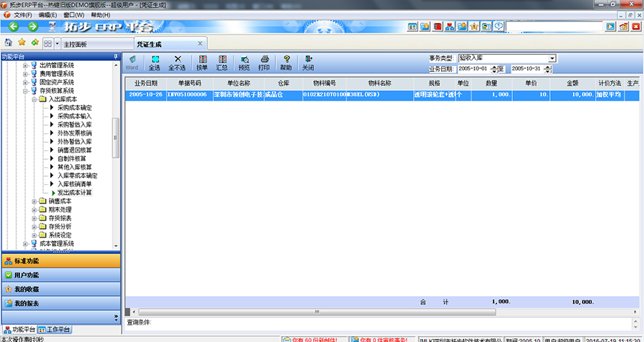The height and width of the screenshot is (342, 644).
Task: Click 打印 (print) toolbar icon
Action: pos(264,63)
